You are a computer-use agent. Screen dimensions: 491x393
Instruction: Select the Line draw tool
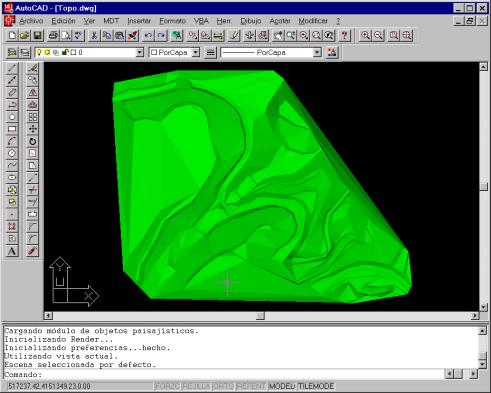click(12, 68)
